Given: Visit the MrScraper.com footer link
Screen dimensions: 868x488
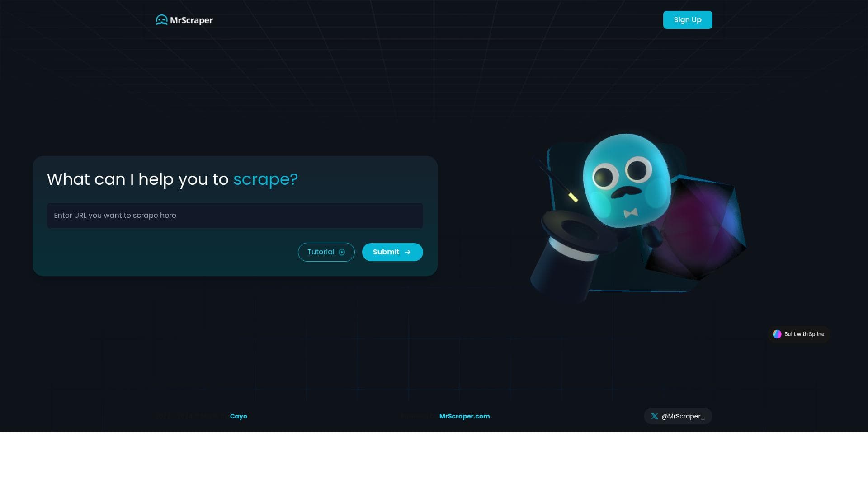Looking at the screenshot, I should click(464, 416).
